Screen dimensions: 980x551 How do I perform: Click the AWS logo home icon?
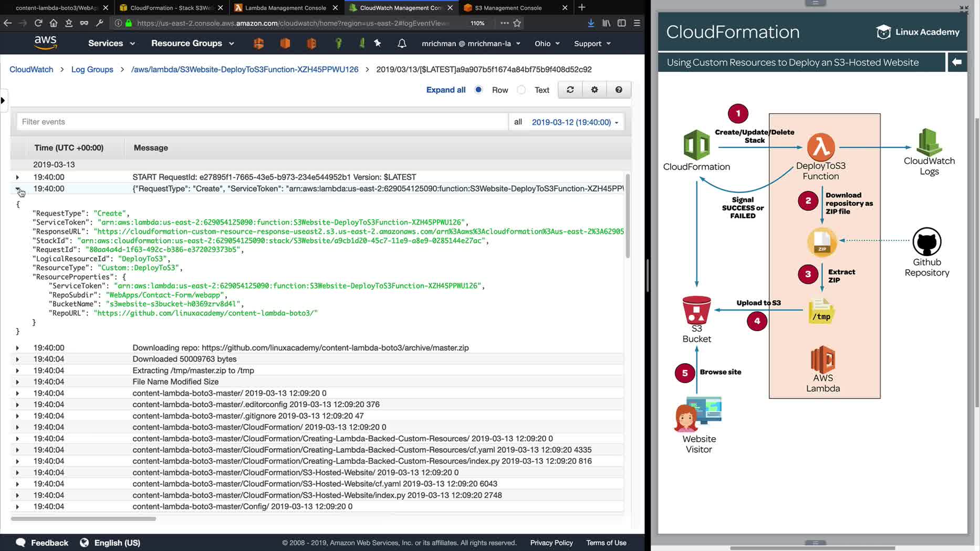pos(46,43)
